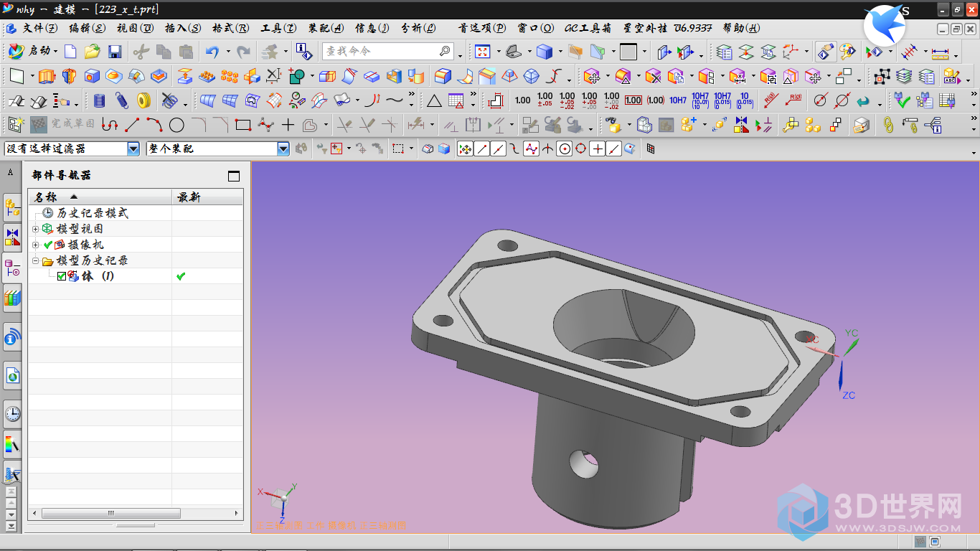Open the 整个装配 scope dropdown
Image resolution: width=980 pixels, height=551 pixels.
283,149
